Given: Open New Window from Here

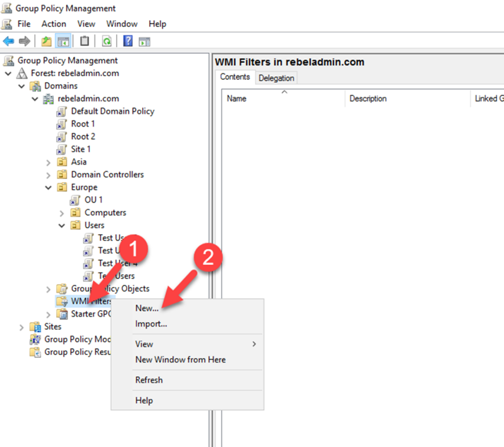Looking at the screenshot, I should click(x=180, y=359).
